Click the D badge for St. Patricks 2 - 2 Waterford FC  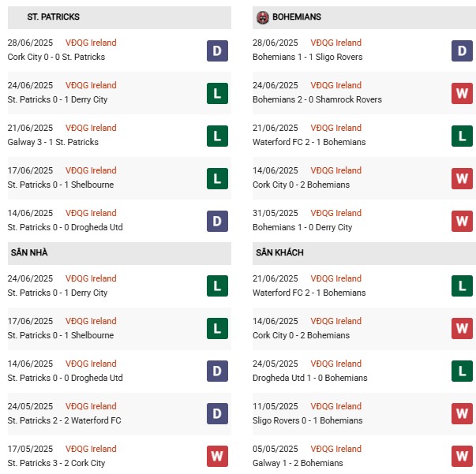[x=217, y=414]
